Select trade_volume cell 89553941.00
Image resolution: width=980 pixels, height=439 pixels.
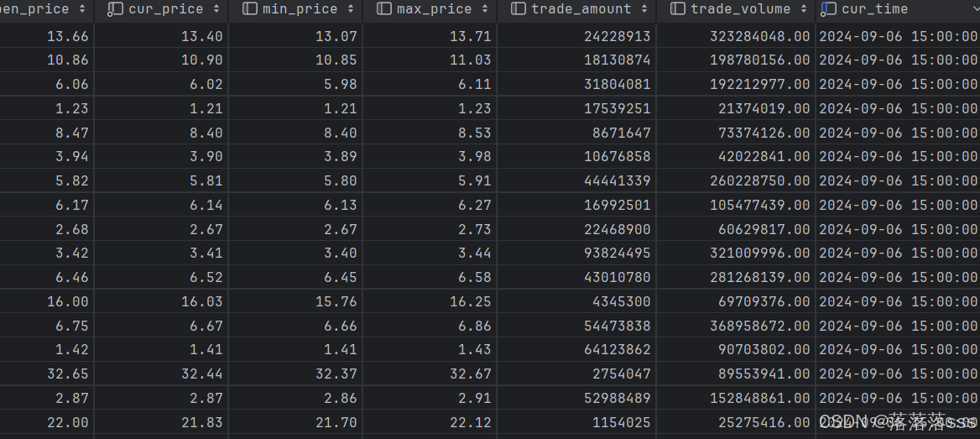pos(764,374)
